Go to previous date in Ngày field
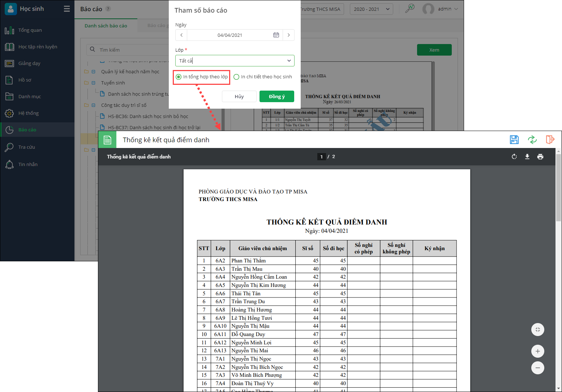Image resolution: width=562 pixels, height=392 pixels. click(181, 35)
